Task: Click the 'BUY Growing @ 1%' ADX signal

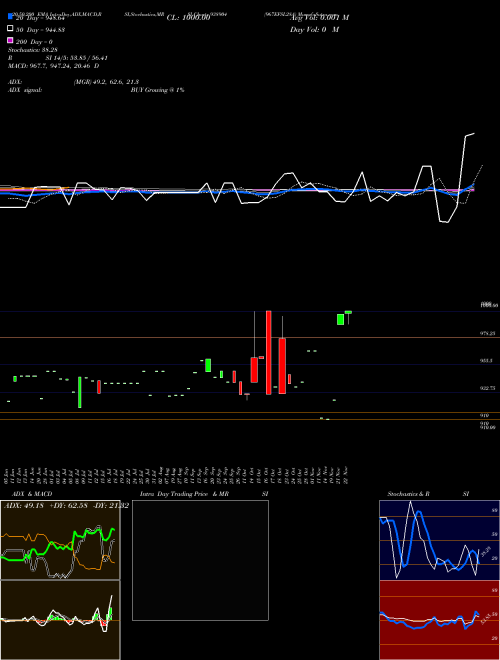Action: [x=157, y=90]
